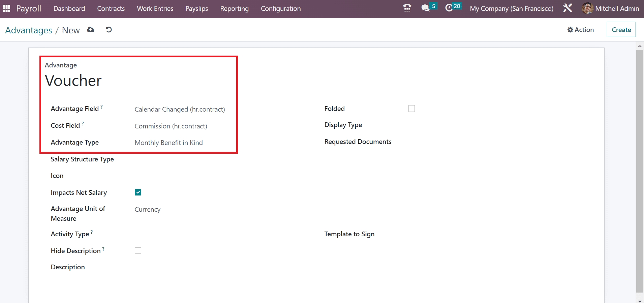
Task: Enable the Hide Description checkbox
Action: (138, 251)
